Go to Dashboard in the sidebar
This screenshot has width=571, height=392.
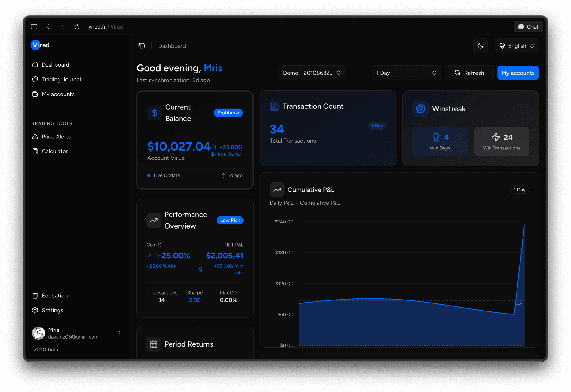click(x=55, y=64)
